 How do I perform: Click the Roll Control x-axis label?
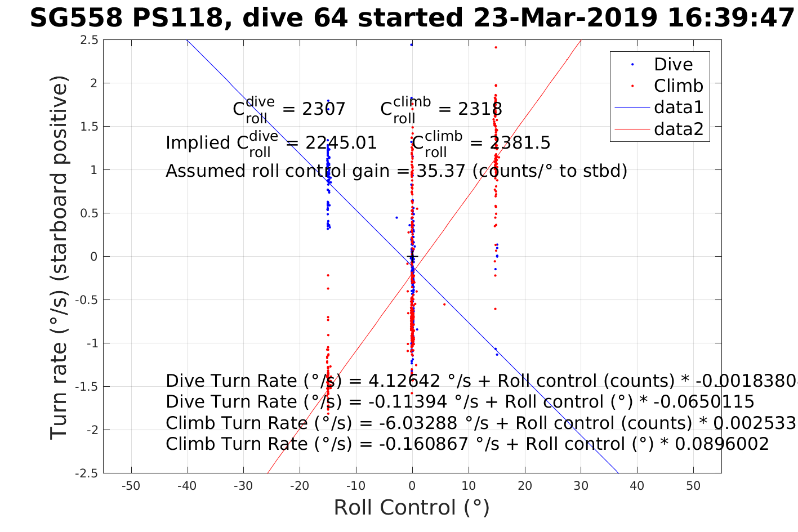(x=412, y=508)
